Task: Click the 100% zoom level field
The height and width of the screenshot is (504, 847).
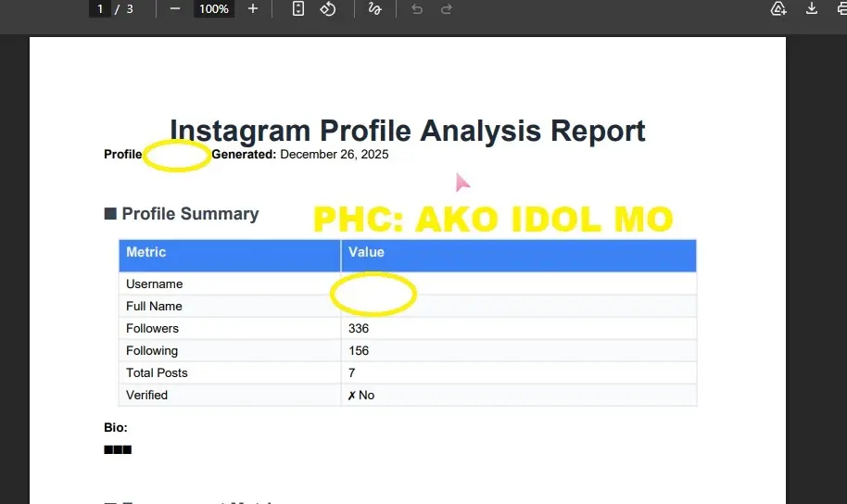Action: 214,8
